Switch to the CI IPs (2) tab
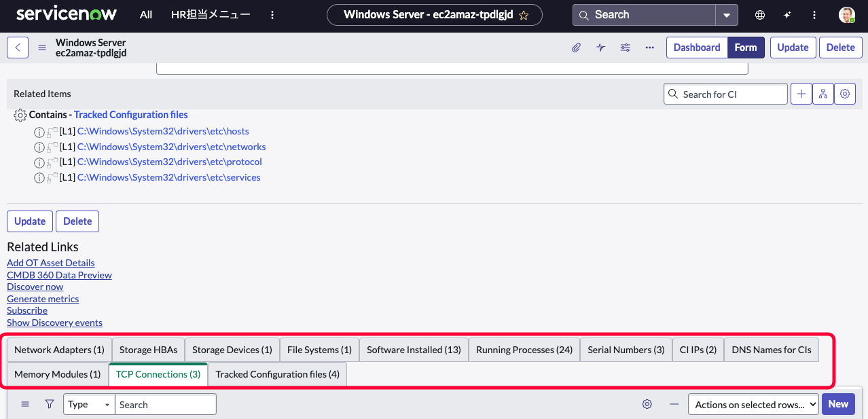This screenshot has width=868, height=419. point(698,350)
